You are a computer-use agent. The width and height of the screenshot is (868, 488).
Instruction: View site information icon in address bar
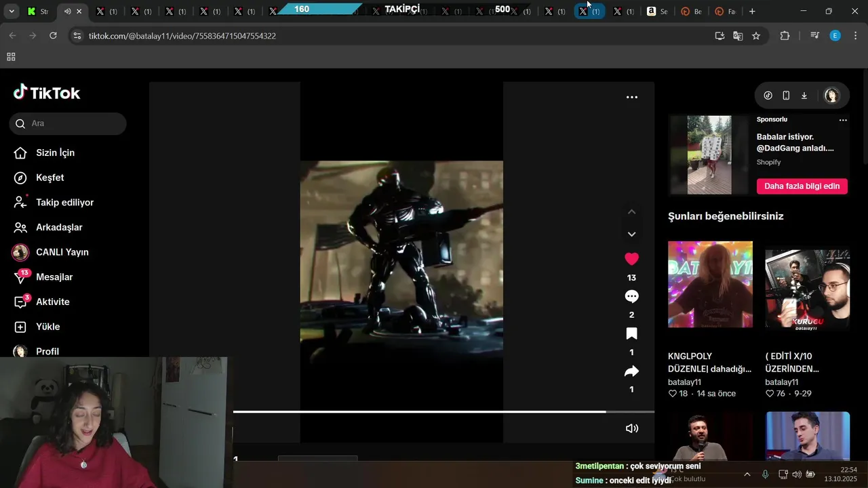77,36
